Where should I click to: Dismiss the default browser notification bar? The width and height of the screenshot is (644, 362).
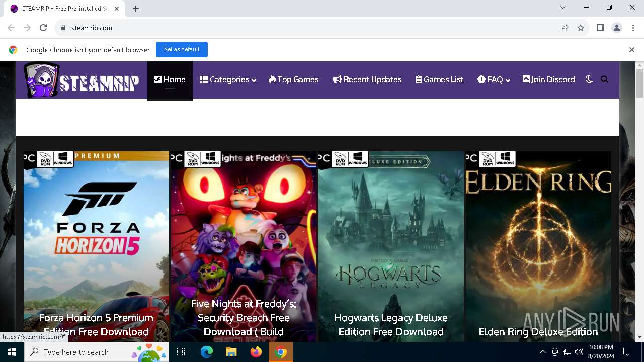coord(632,50)
